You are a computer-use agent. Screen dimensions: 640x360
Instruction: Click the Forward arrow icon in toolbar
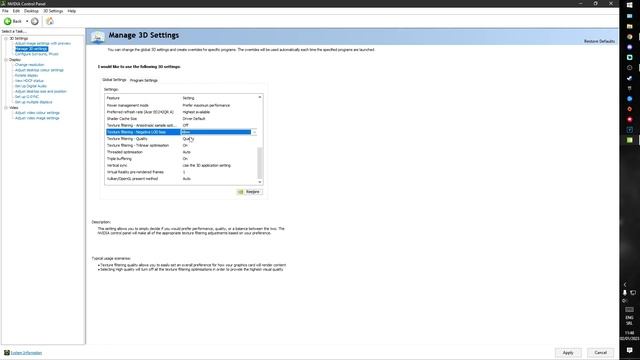coord(35,21)
